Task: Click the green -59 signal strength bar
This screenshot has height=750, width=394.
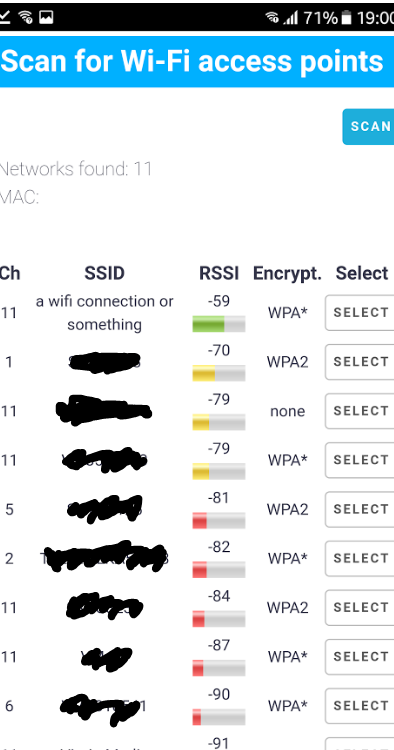Action: point(219,324)
